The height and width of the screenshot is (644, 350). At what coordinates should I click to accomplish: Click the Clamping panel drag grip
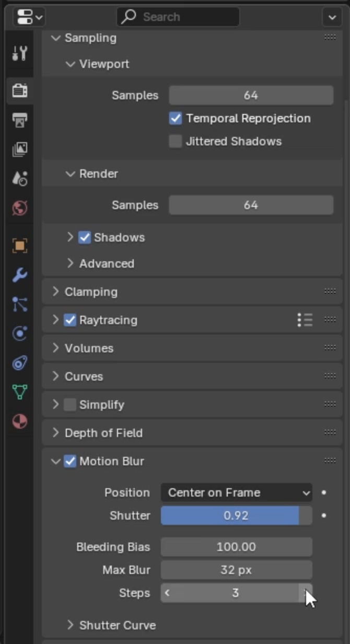pos(330,292)
